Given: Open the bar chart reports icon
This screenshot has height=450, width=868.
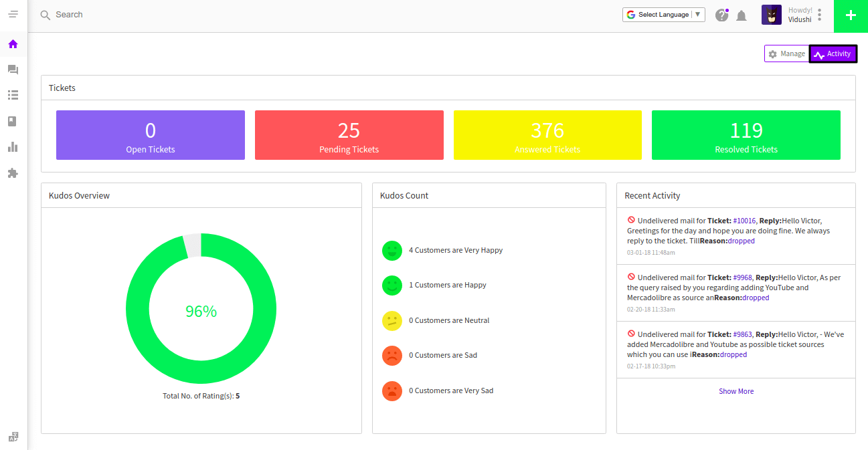Looking at the screenshot, I should pyautogui.click(x=13, y=147).
